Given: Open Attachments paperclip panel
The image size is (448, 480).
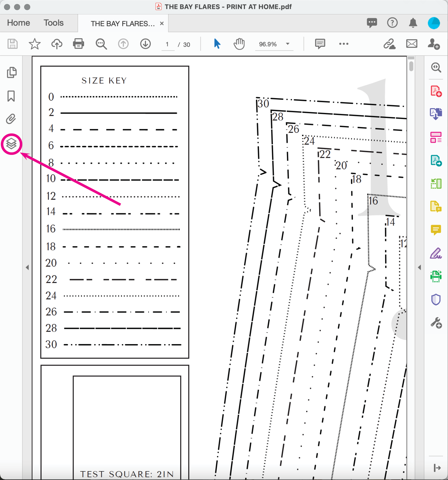Looking at the screenshot, I should 11,119.
